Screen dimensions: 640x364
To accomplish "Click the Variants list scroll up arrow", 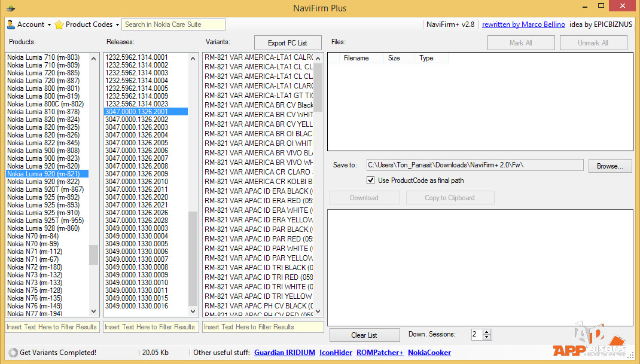I will point(318,59).
